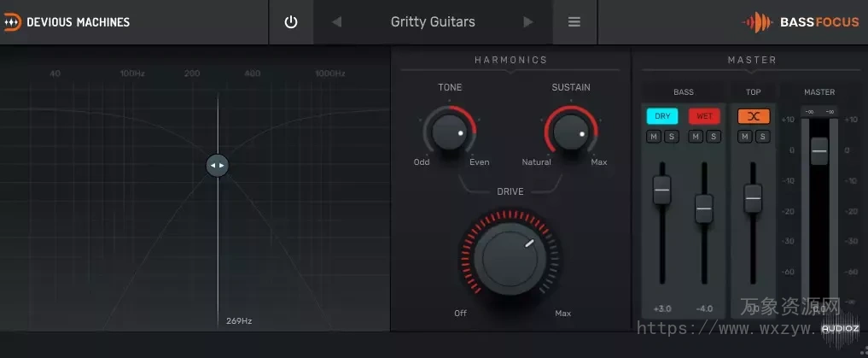Click the drive Max label
The image size is (868, 358).
coord(563,313)
